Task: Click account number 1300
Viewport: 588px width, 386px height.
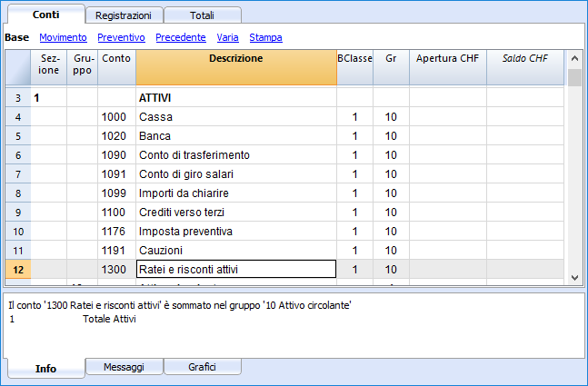Action: [116, 270]
